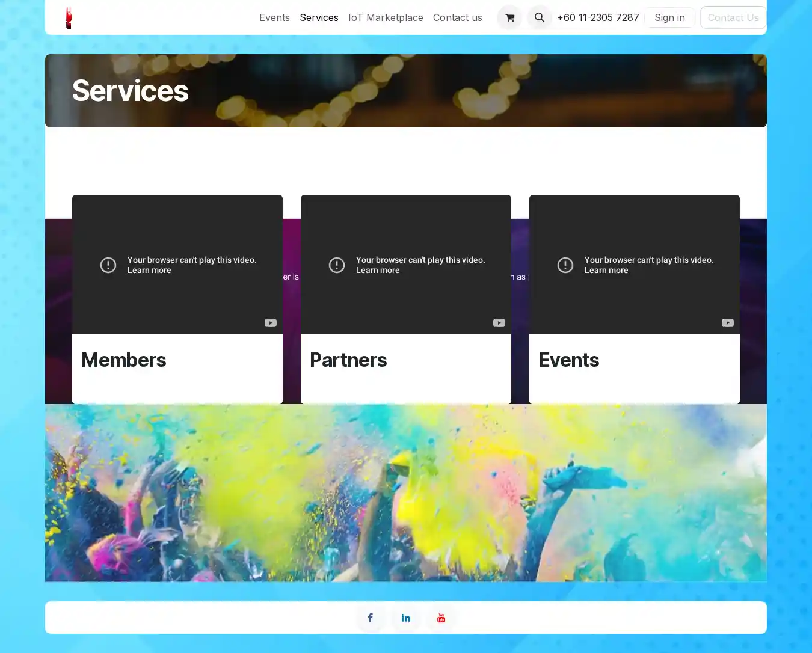Open the Facebook page from footer
This screenshot has width=812, height=653.
tap(370, 618)
